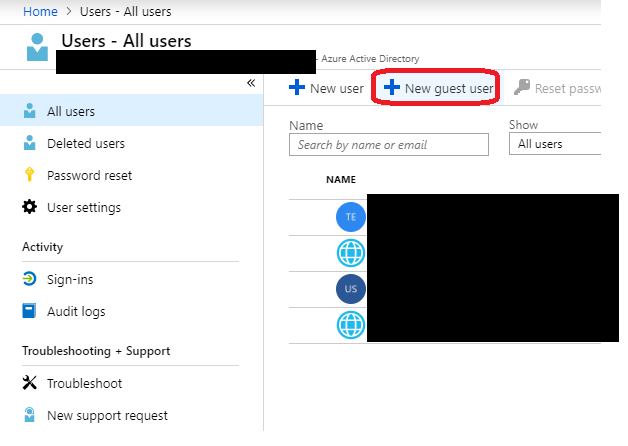This screenshot has height=446, width=628.
Task: Click the first globe guest user avatar
Action: [x=350, y=253]
